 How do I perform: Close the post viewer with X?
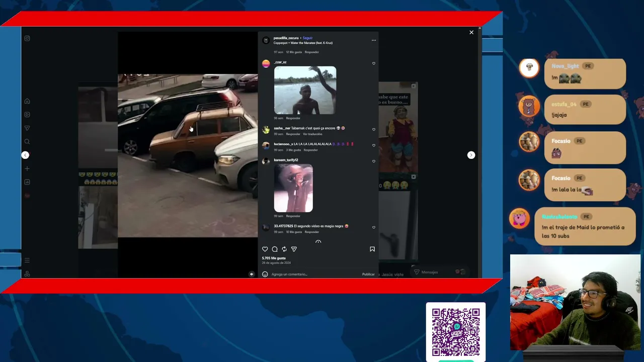(471, 32)
